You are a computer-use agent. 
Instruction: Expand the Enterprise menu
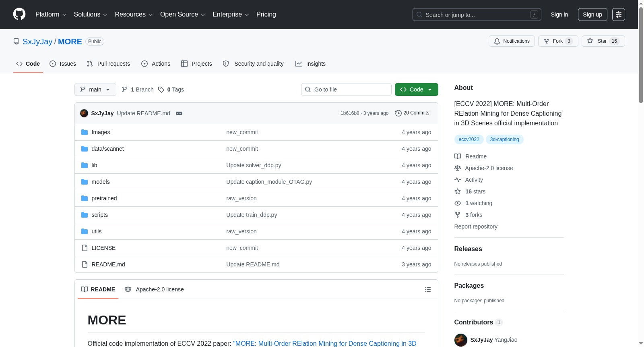pyautogui.click(x=231, y=15)
